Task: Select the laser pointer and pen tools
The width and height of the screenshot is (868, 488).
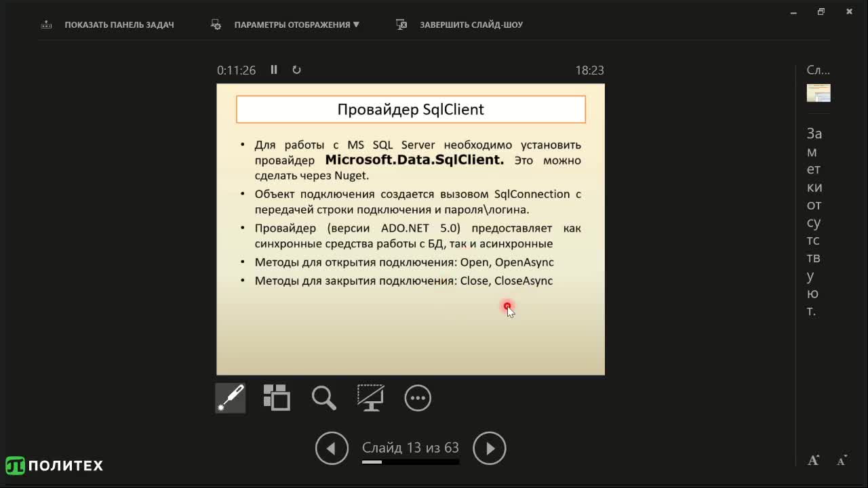Action: click(x=231, y=398)
